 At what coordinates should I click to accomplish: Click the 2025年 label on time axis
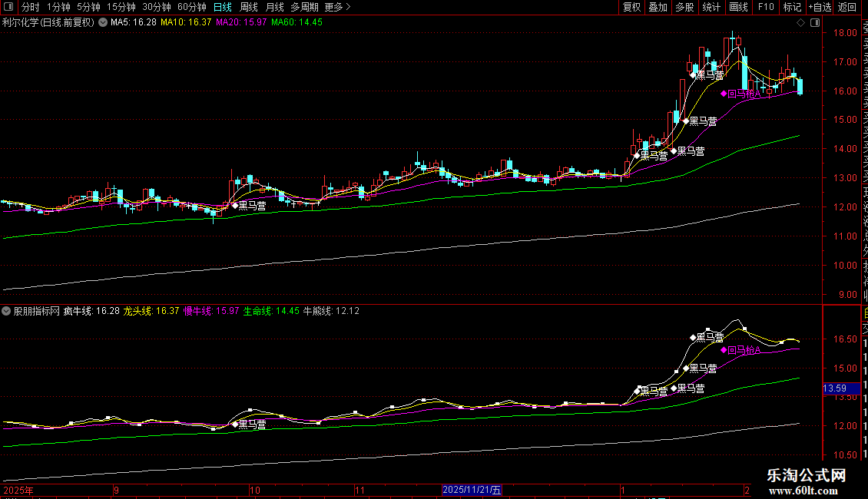[18, 490]
